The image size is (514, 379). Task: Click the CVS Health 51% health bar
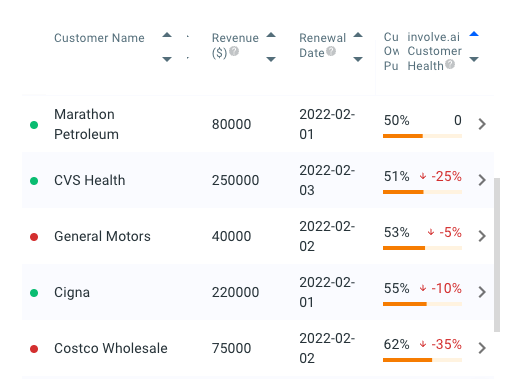pos(422,192)
